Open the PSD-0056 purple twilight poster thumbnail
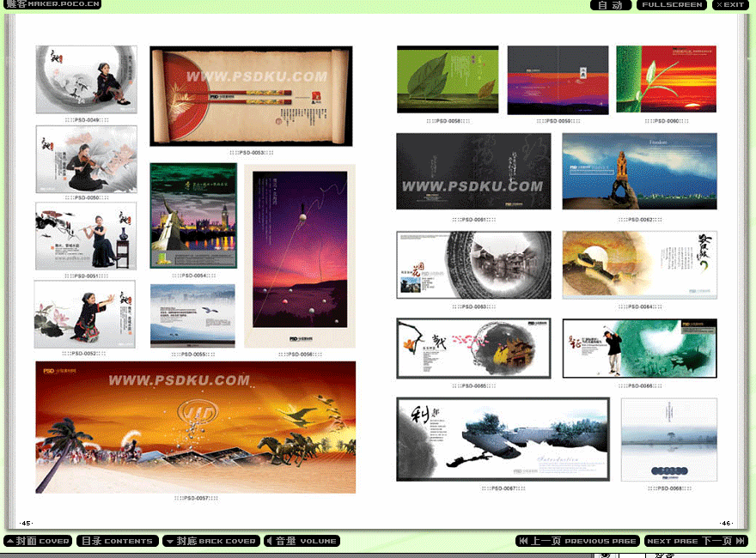 coord(300,256)
